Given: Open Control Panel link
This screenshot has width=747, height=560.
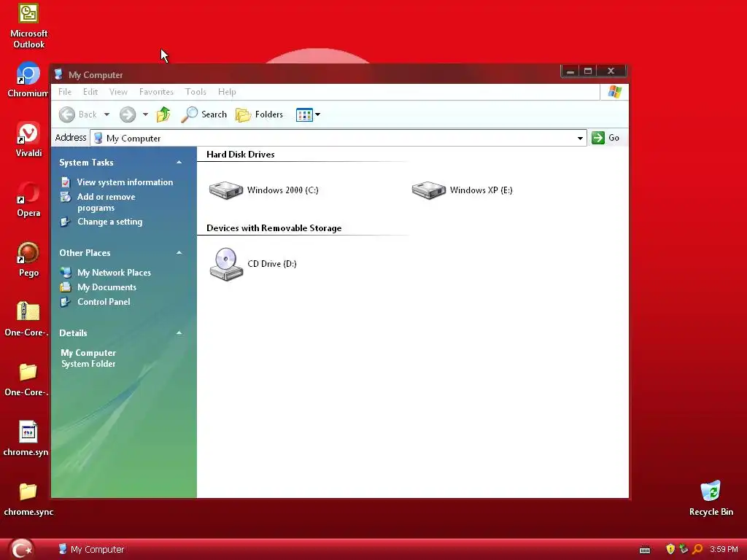Looking at the screenshot, I should (104, 302).
